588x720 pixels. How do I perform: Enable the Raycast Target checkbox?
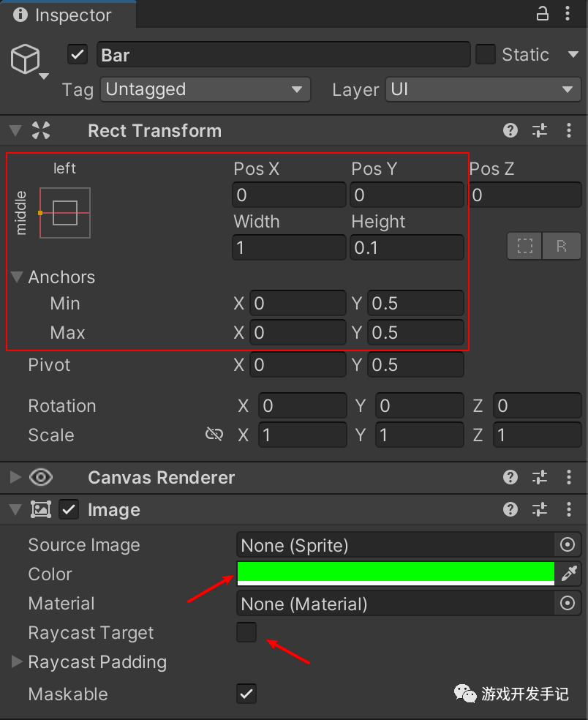click(x=246, y=632)
